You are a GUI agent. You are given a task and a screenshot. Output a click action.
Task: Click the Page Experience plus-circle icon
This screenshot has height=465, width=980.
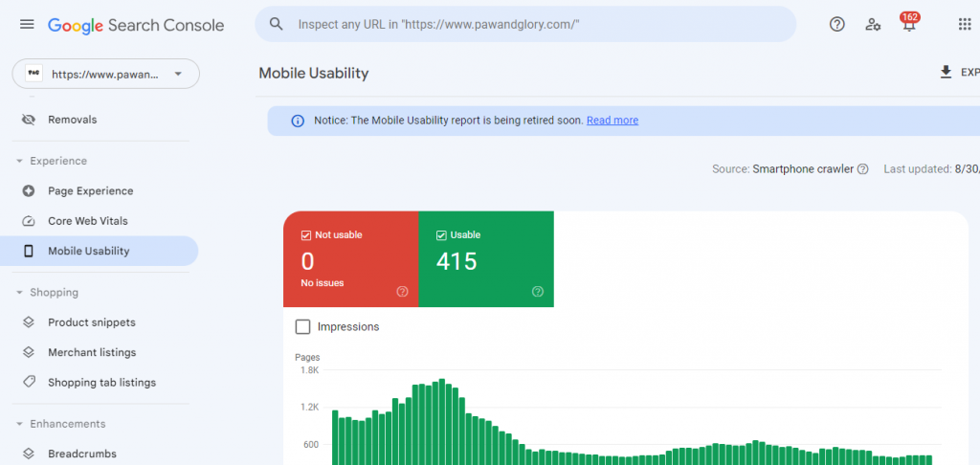29,190
